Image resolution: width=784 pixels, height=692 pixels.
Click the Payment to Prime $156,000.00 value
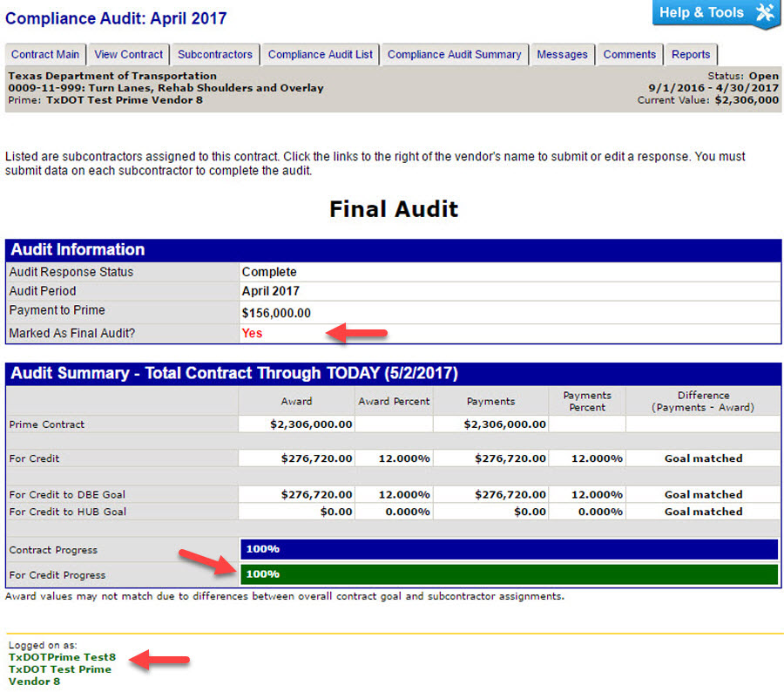[276, 313]
